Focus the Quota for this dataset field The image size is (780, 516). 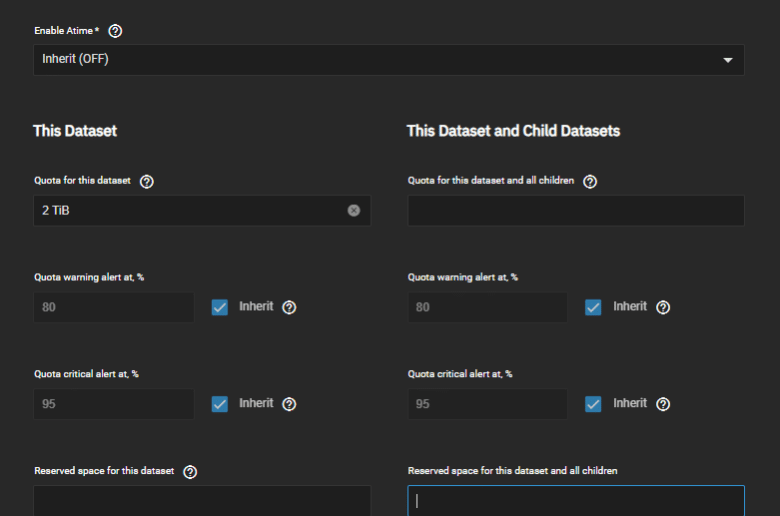pyautogui.click(x=202, y=210)
